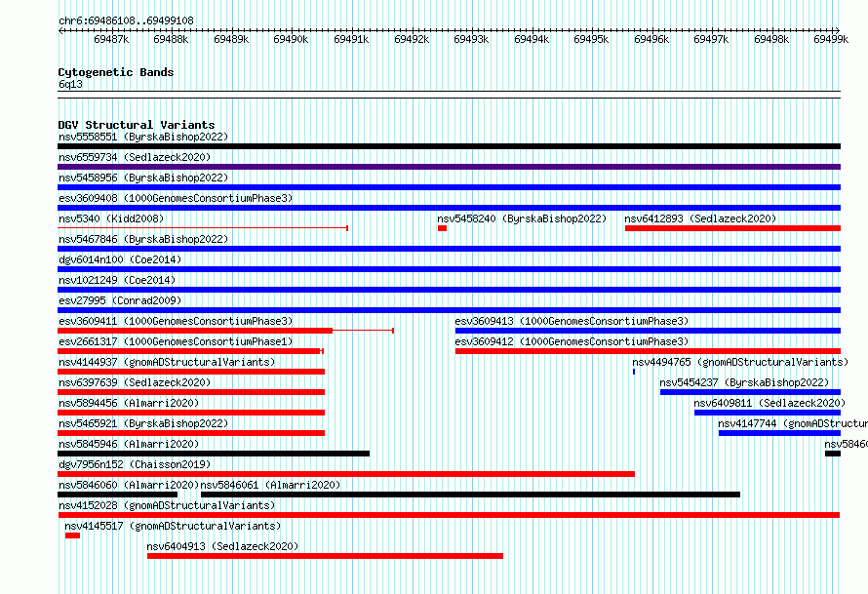Select the blue esv3609413 variant bar

pos(648,331)
